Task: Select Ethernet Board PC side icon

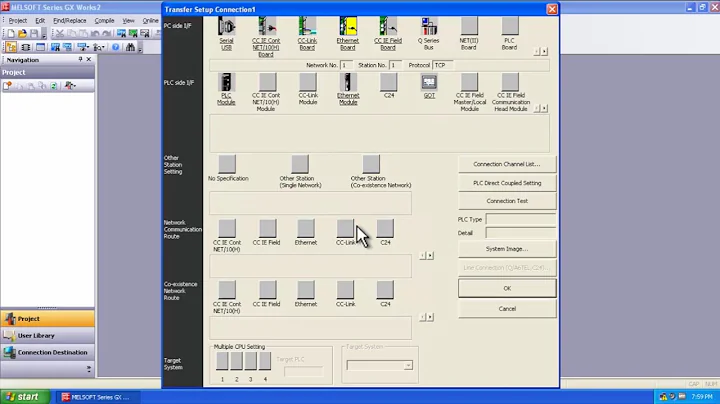Action: (348, 27)
